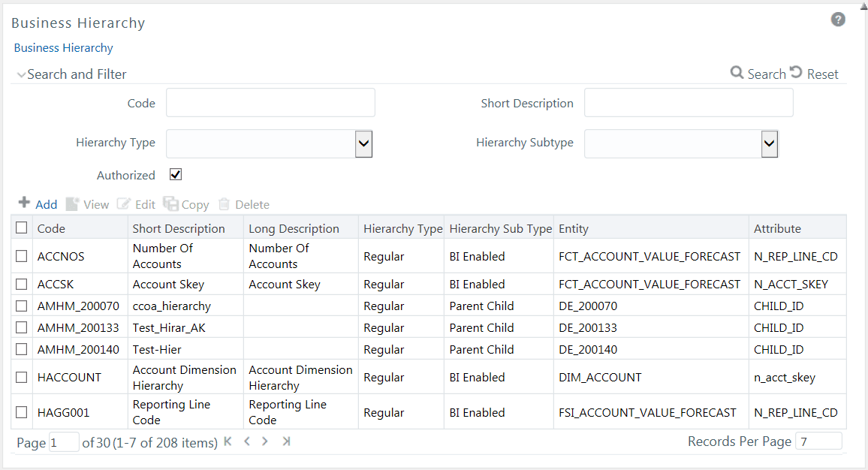Select the ACCNOS row checkbox
The height and width of the screenshot is (470, 868).
coord(22,256)
